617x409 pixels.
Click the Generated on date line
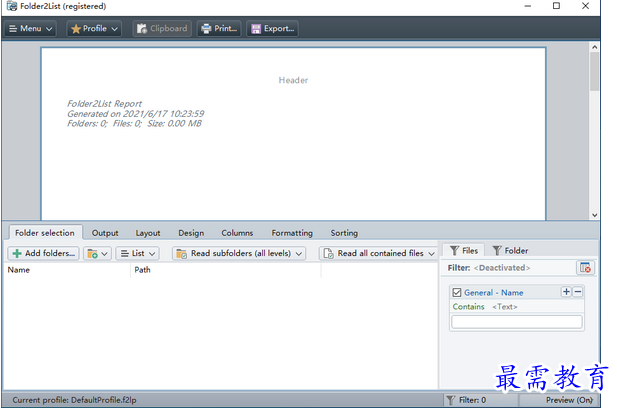pyautogui.click(x=135, y=114)
